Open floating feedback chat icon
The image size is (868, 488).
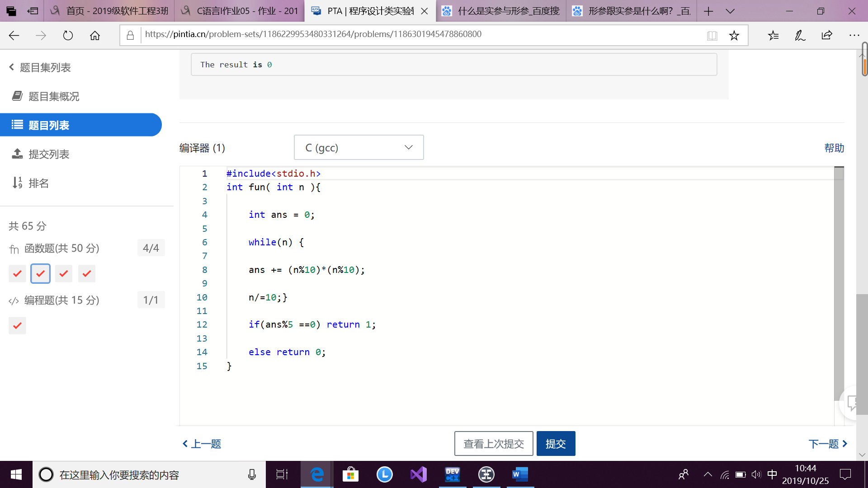click(852, 402)
